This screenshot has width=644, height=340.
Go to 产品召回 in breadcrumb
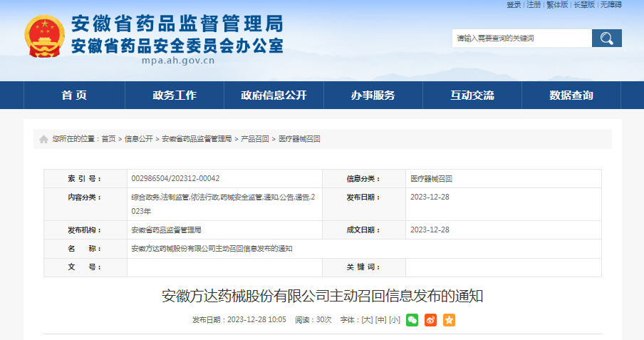(254, 139)
